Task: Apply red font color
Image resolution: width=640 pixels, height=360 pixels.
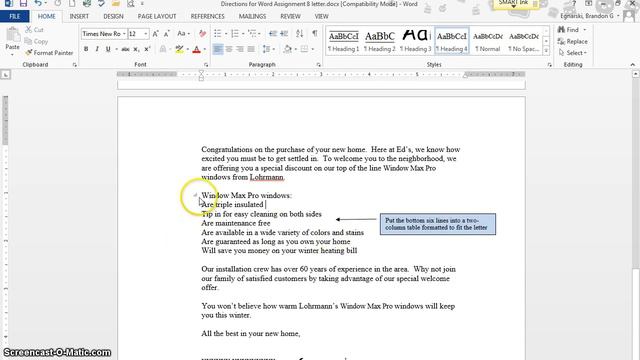Action: click(x=196, y=49)
